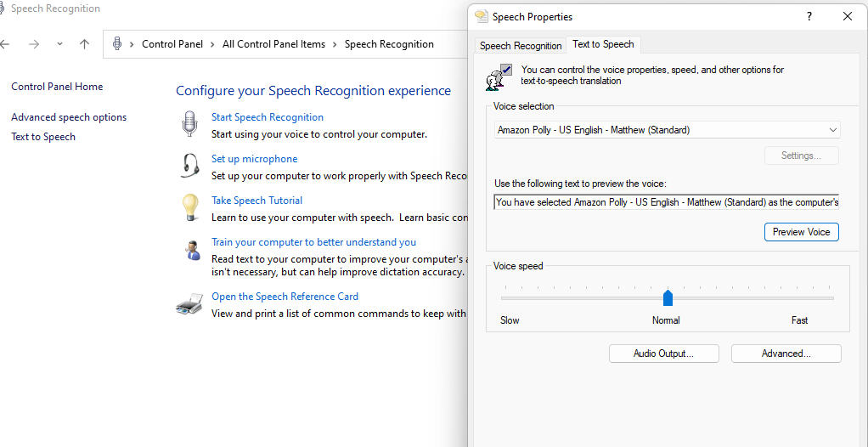This screenshot has width=868, height=447.
Task: Click the Back arrow in the navigation bar
Action: pyautogui.click(x=5, y=44)
